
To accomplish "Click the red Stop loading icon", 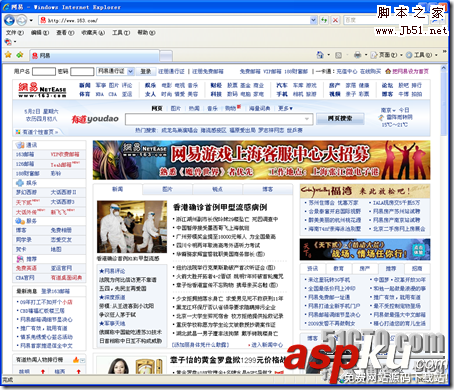I will coord(335,20).
